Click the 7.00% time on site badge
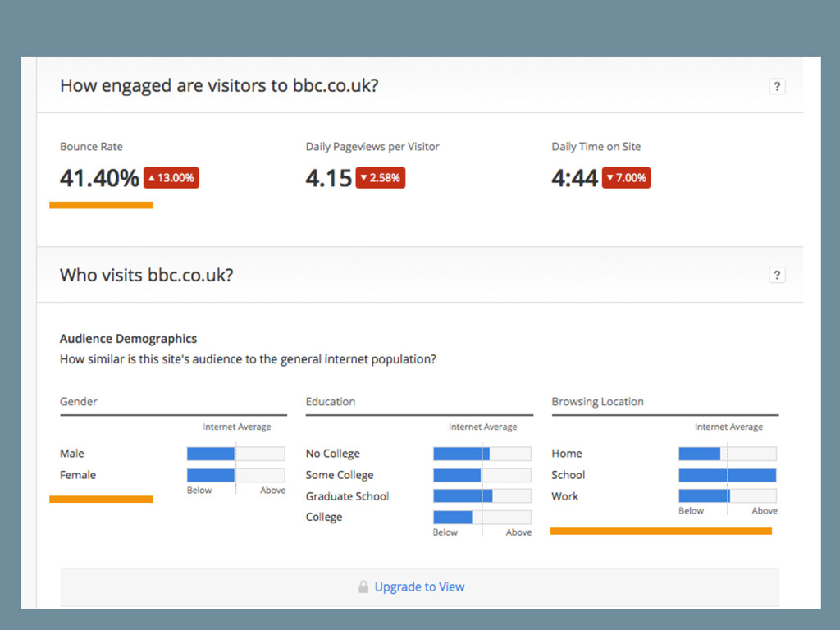This screenshot has width=840, height=630. point(626,178)
